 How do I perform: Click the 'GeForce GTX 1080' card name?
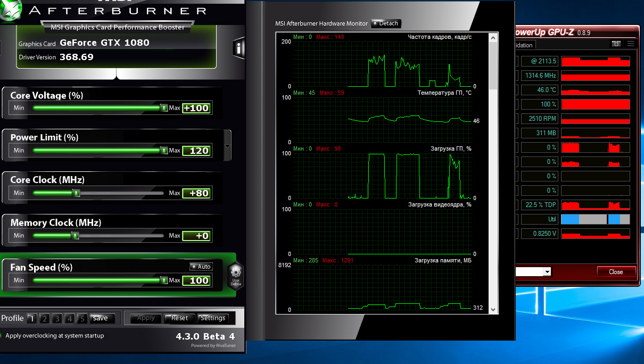point(104,43)
